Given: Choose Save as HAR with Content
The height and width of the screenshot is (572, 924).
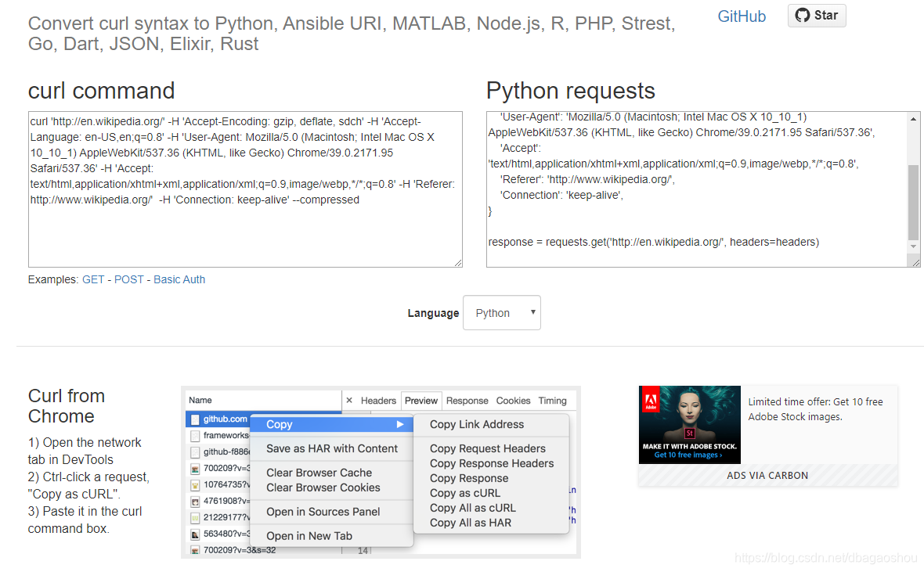Looking at the screenshot, I should (x=331, y=448).
